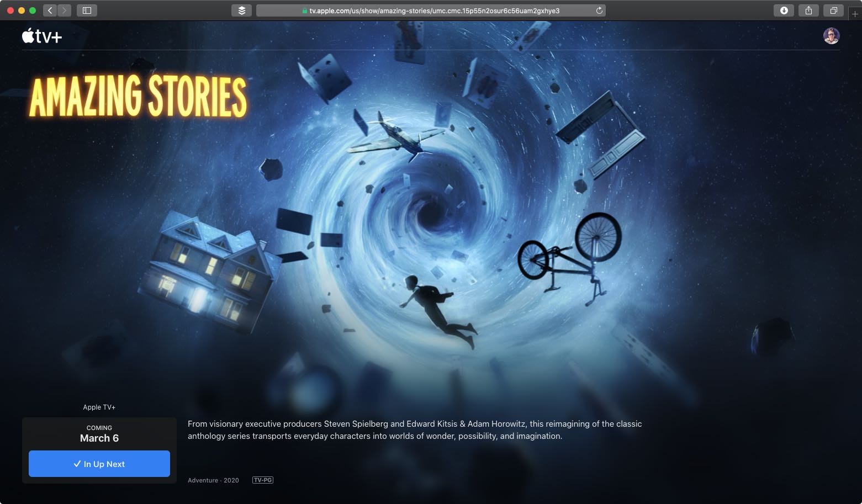Select the TV-PG rating badge

263,480
